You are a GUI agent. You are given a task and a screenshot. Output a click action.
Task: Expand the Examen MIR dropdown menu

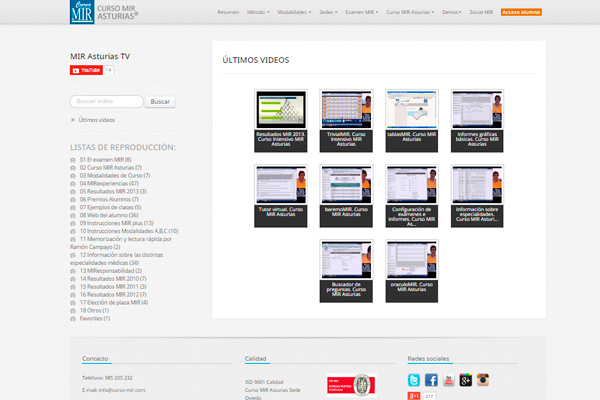tap(362, 12)
